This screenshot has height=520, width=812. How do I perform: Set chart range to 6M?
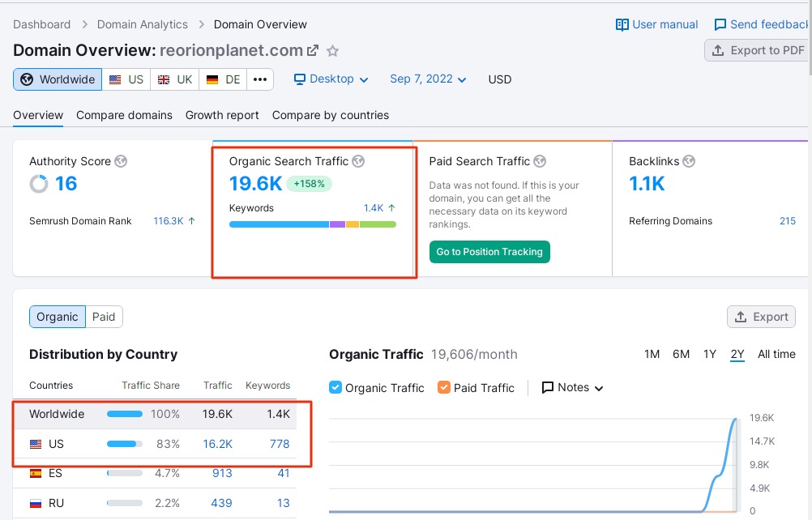click(681, 355)
